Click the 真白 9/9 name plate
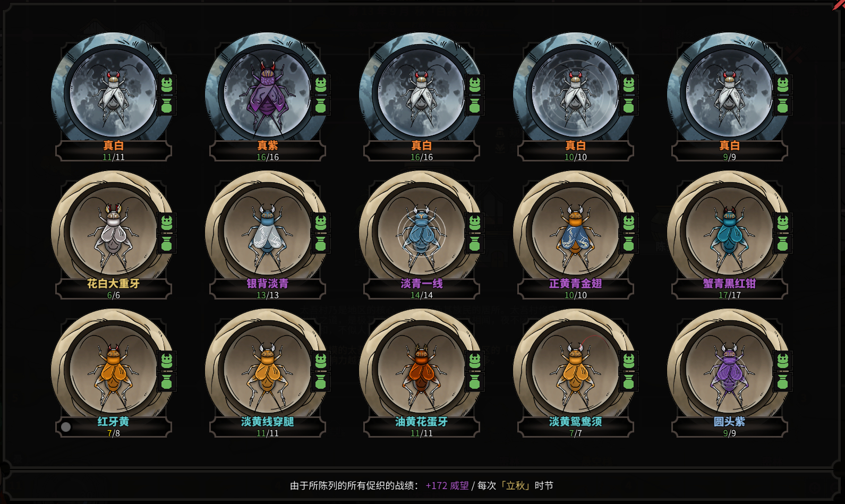The height and width of the screenshot is (504, 845). pos(729,150)
